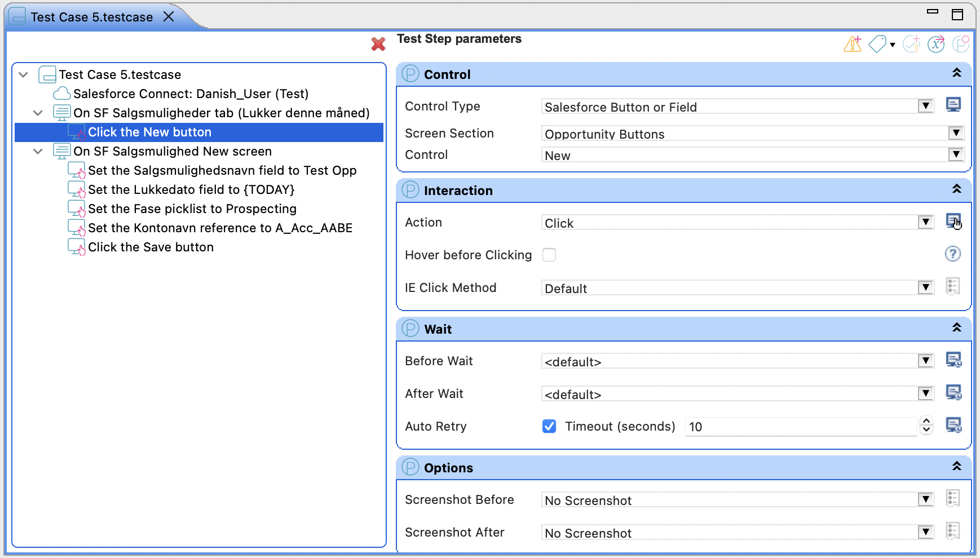The width and height of the screenshot is (980, 558).
Task: Collapse the Wait section chevron
Action: coord(957,327)
